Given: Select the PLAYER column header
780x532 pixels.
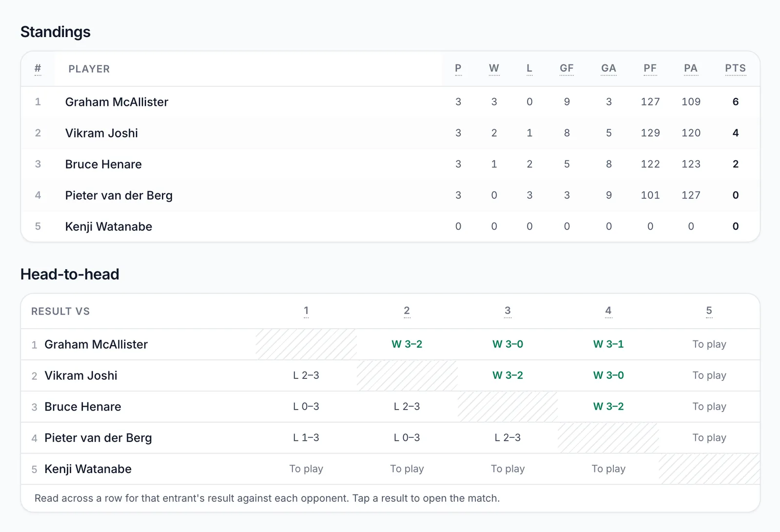Looking at the screenshot, I should (x=89, y=69).
